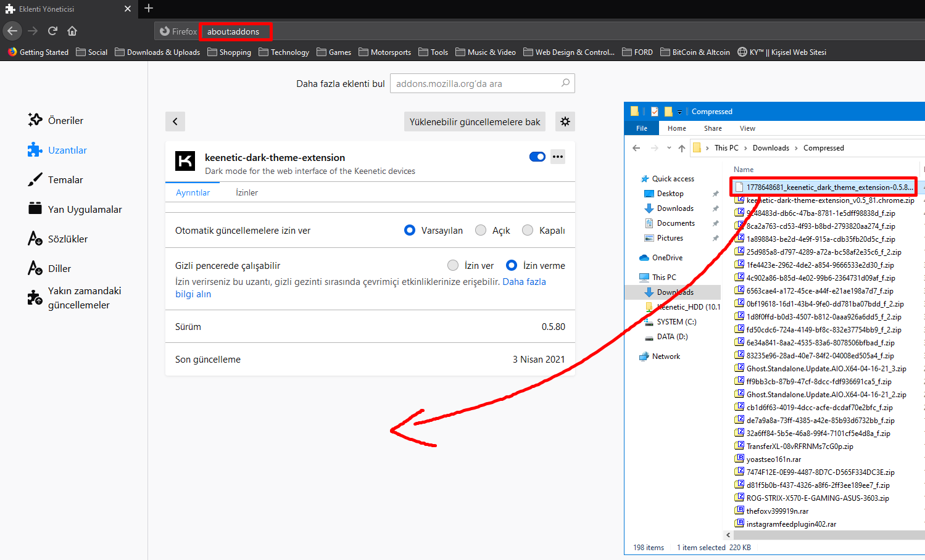
Task: Select the 1778648681_keenetic_dark_theme_extension file
Action: point(823,187)
